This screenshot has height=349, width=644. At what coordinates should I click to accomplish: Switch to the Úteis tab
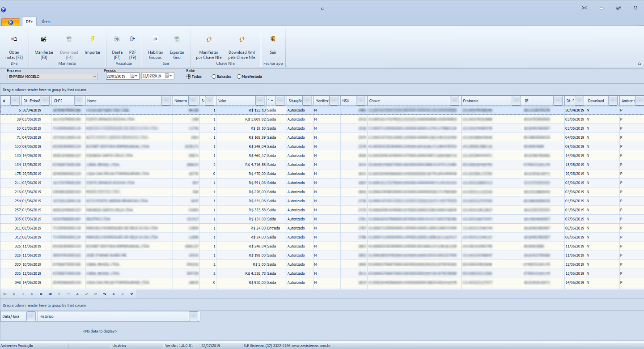(46, 21)
